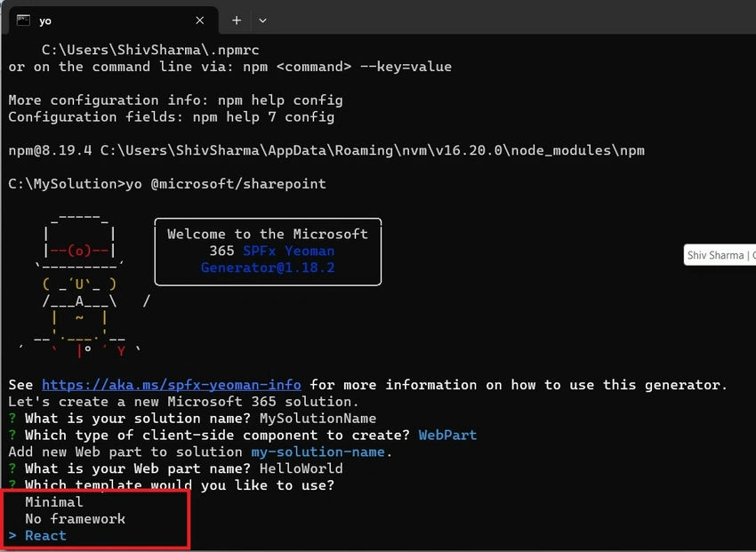Click the 'Generator@1.18.2' version text
756x552 pixels.
[x=268, y=268]
